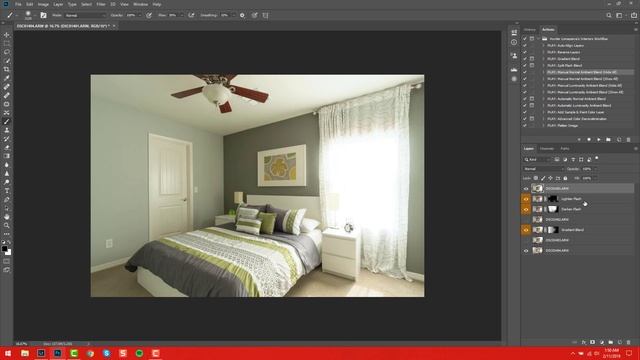Viewport: 640px width, 360px height.
Task: Hide the Gradient Blend layer
Action: tap(526, 230)
